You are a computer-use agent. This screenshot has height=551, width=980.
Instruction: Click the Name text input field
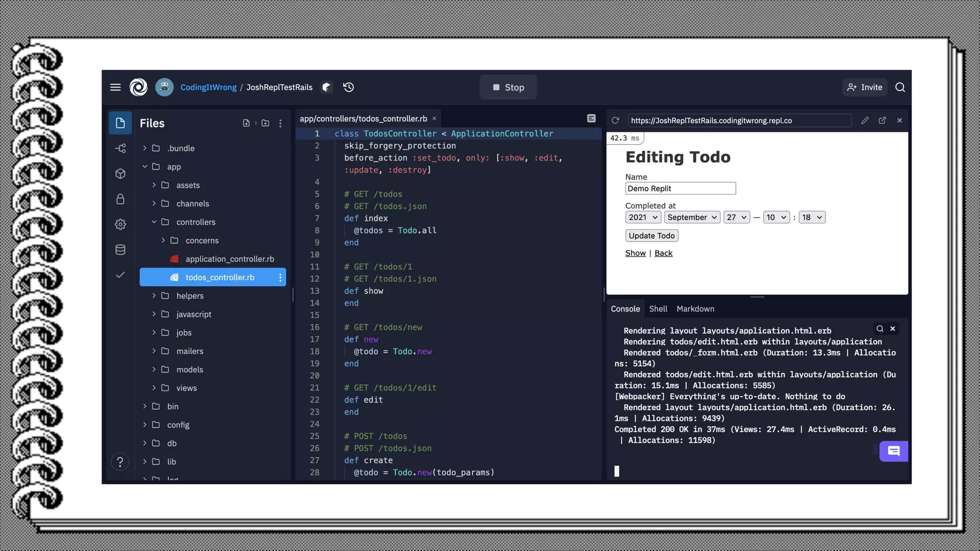[x=680, y=188]
